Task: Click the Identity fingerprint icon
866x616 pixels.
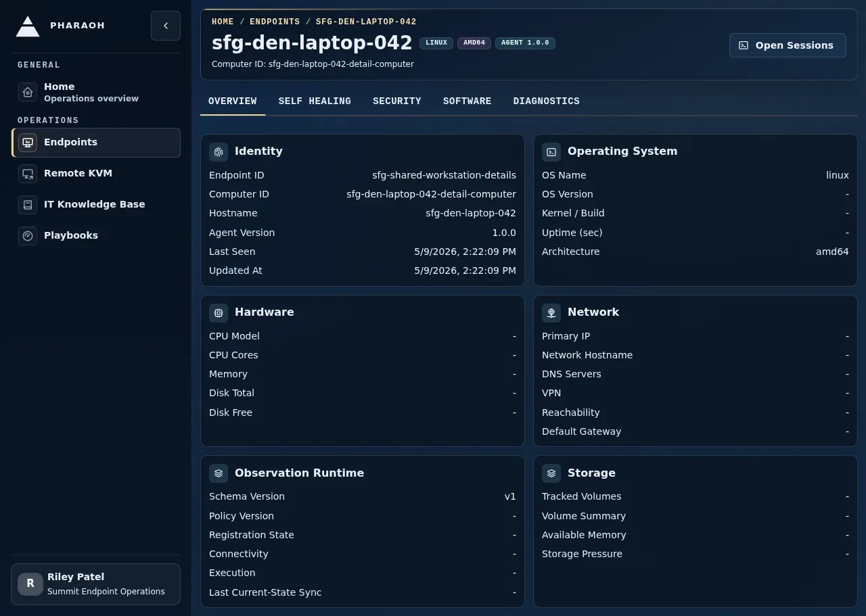Action: point(219,152)
